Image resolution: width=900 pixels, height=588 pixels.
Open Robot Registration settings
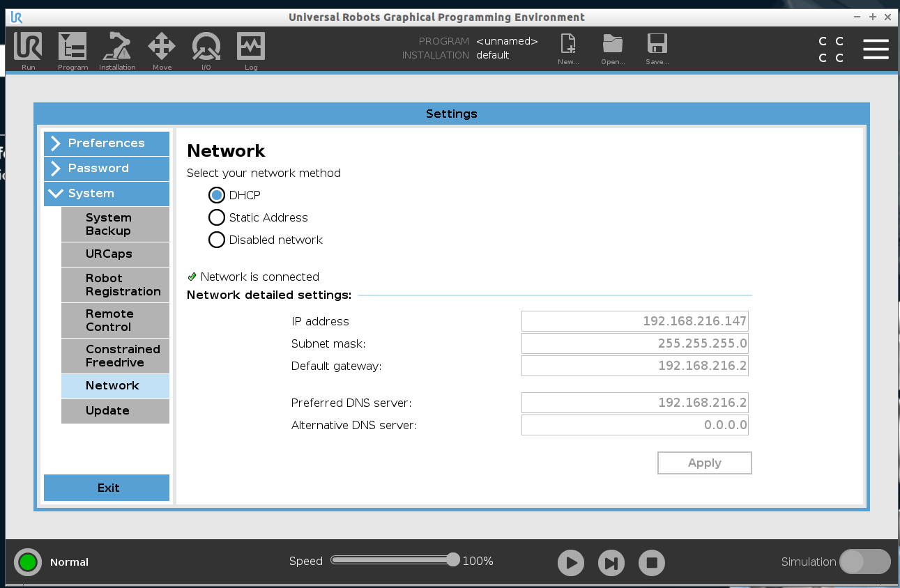[x=115, y=285]
